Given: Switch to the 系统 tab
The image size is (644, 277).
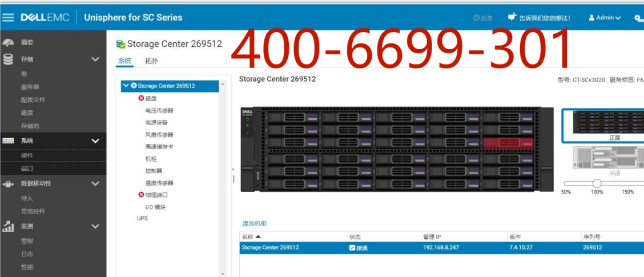Looking at the screenshot, I should tap(125, 61).
